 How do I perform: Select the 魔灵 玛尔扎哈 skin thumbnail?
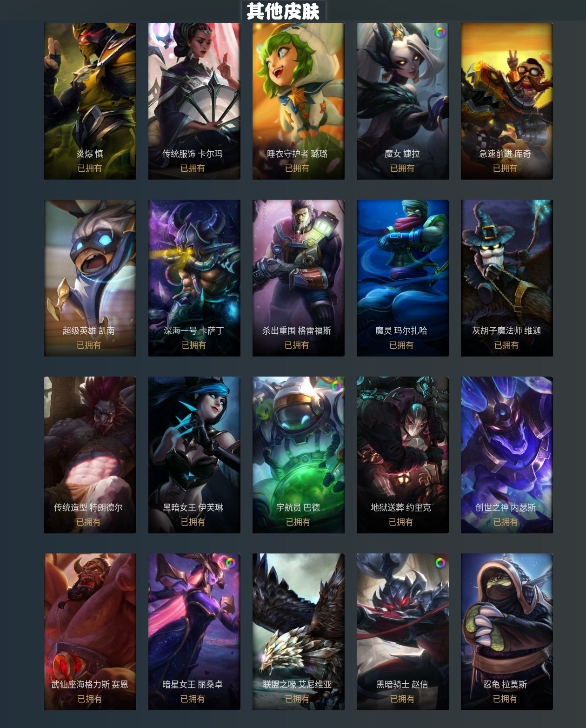tap(403, 278)
